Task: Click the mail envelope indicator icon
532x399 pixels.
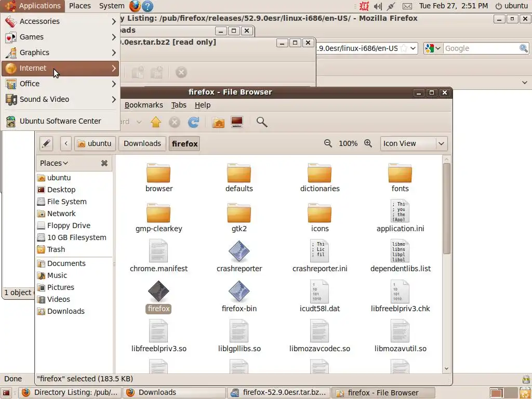Action: [x=407, y=6]
